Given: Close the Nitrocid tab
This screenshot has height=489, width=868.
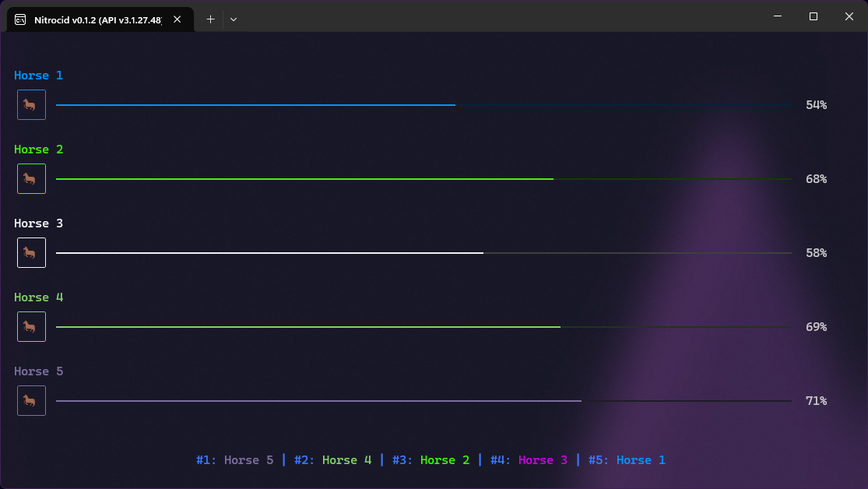Looking at the screenshot, I should (x=177, y=19).
